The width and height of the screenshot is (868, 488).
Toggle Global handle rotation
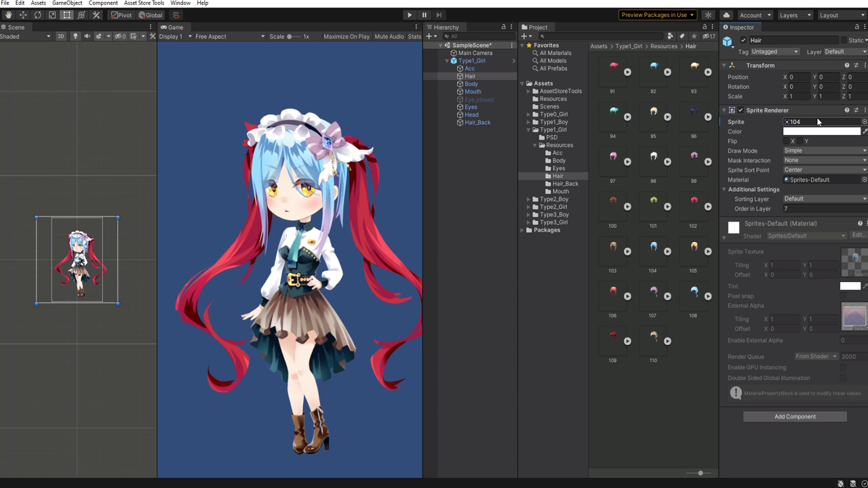click(151, 15)
